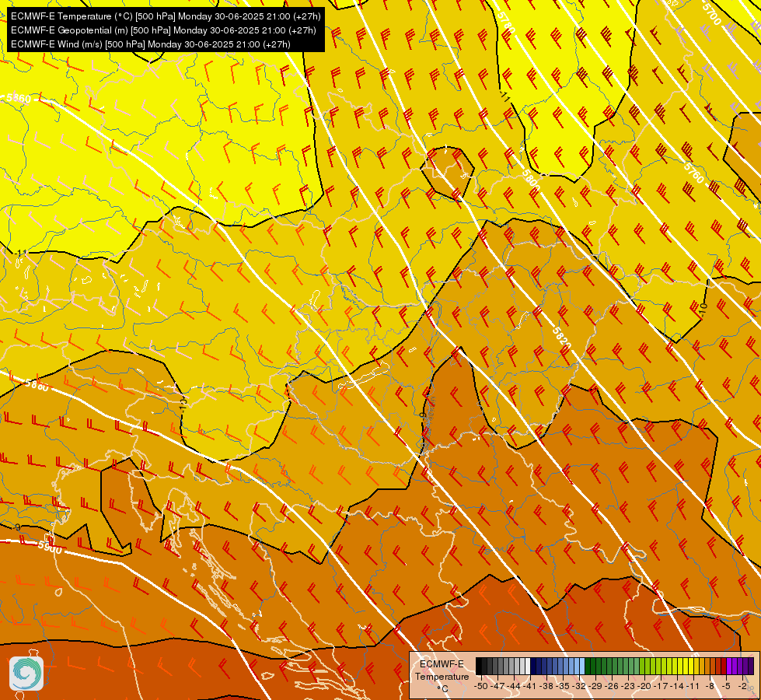
Task: Pick the light blue swatch above -32
Action: pos(582,667)
